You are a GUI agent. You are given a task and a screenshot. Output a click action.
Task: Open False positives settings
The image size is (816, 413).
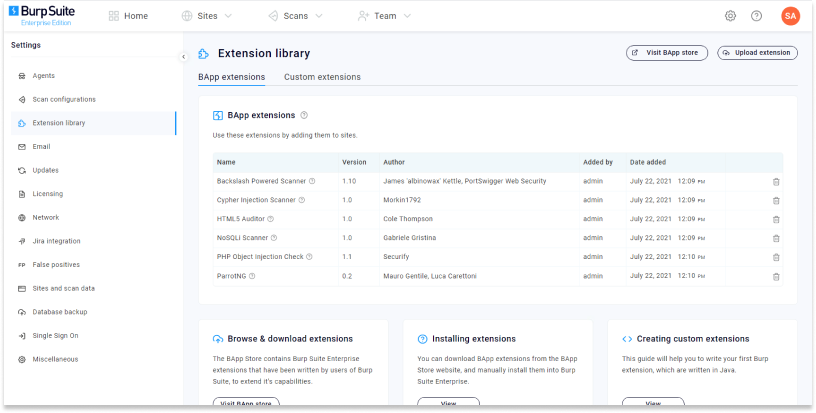(x=94, y=265)
